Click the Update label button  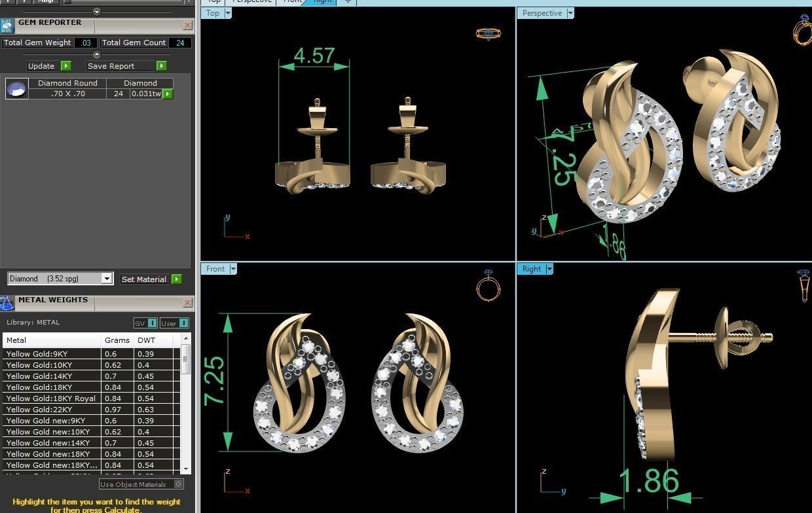coord(41,66)
